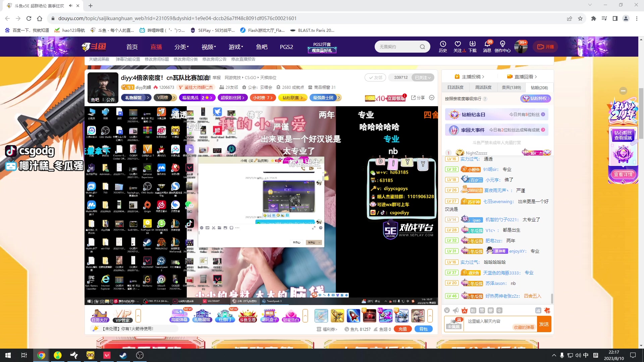Viewport: 644px width, 362px height.
Task: Switch to the 日活跃度 tab
Action: [455, 87]
